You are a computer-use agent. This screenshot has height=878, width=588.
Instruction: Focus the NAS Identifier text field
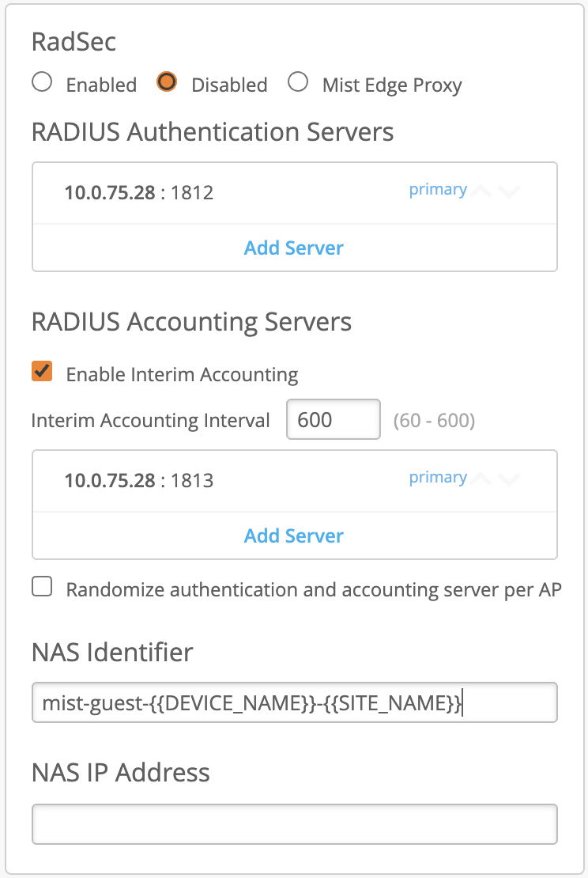coord(294,702)
